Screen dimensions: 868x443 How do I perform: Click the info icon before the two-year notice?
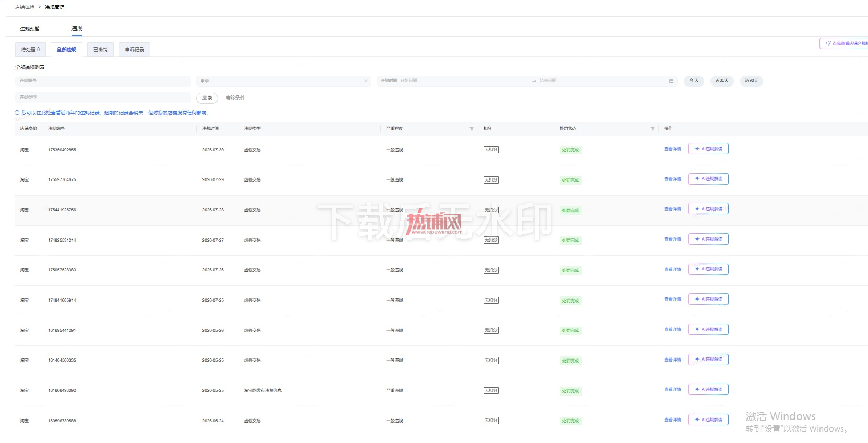coord(17,113)
